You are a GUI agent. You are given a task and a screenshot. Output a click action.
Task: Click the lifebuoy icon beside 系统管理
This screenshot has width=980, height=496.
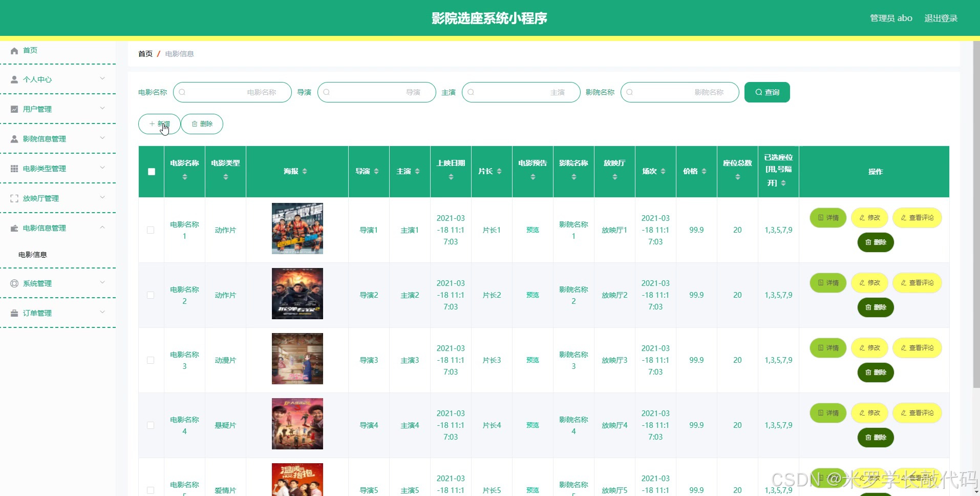(14, 283)
